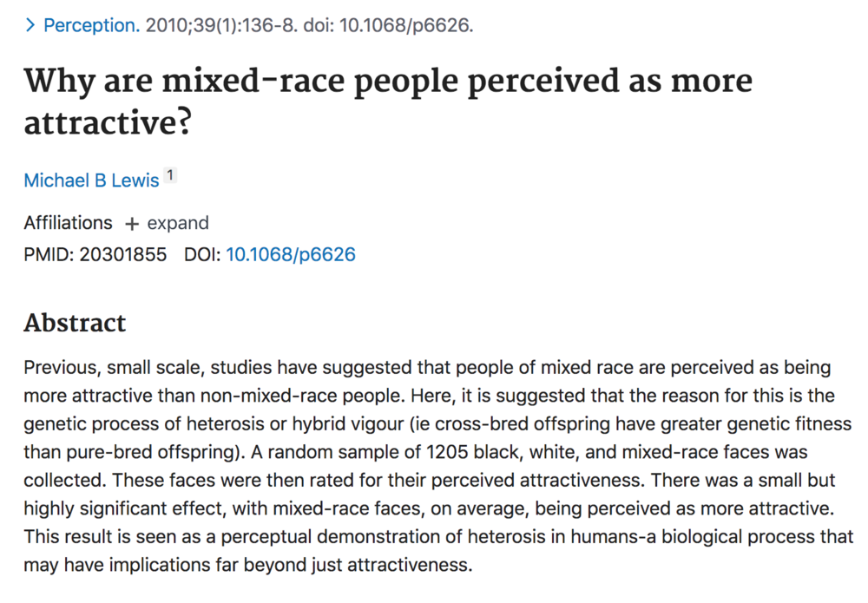Click the chevron arrow before Perception
Viewport: 868px width, 603px height.
(30, 25)
